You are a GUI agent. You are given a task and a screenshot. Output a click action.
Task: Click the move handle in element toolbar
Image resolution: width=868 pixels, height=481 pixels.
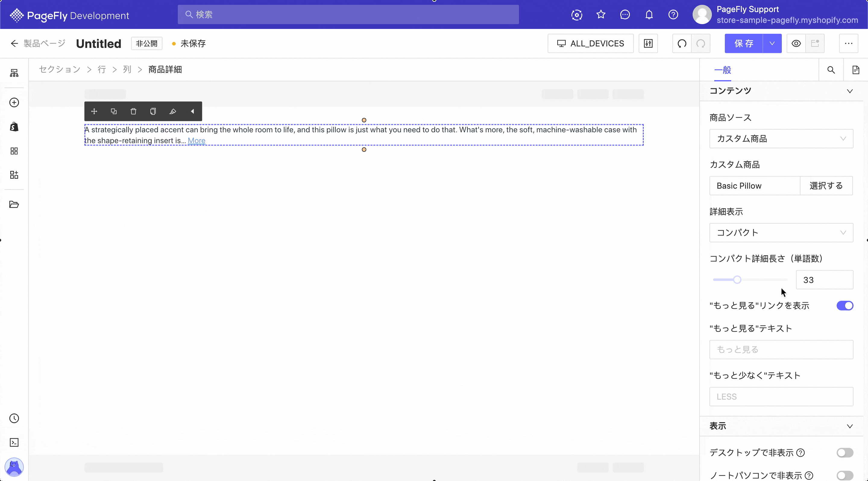coord(94,111)
